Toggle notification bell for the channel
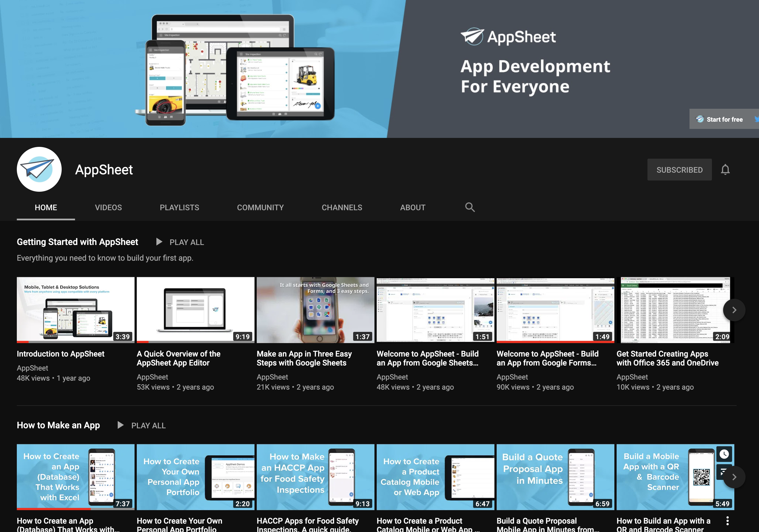Image resolution: width=759 pixels, height=532 pixels. pyautogui.click(x=725, y=169)
